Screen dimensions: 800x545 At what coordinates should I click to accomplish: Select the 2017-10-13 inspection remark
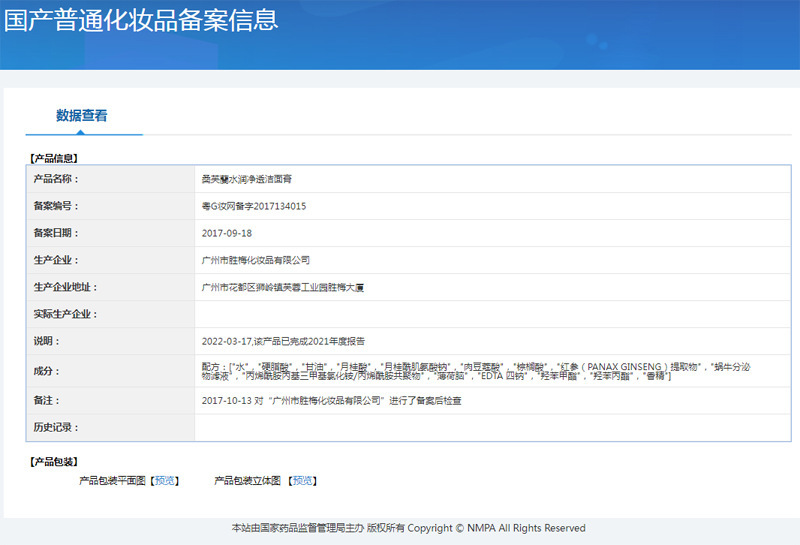click(x=331, y=401)
